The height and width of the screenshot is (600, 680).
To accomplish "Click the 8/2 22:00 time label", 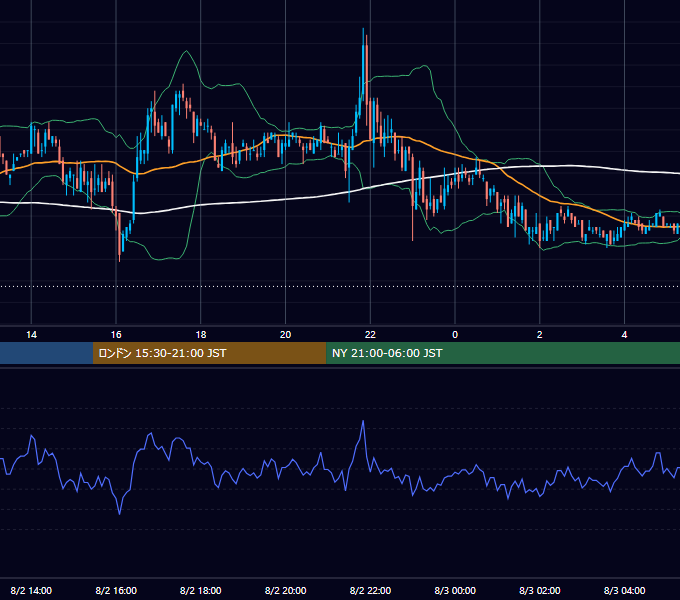I will click(x=370, y=590).
